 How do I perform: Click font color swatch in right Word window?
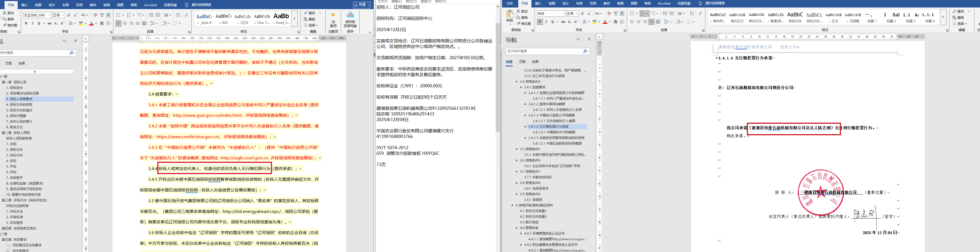(x=605, y=22)
